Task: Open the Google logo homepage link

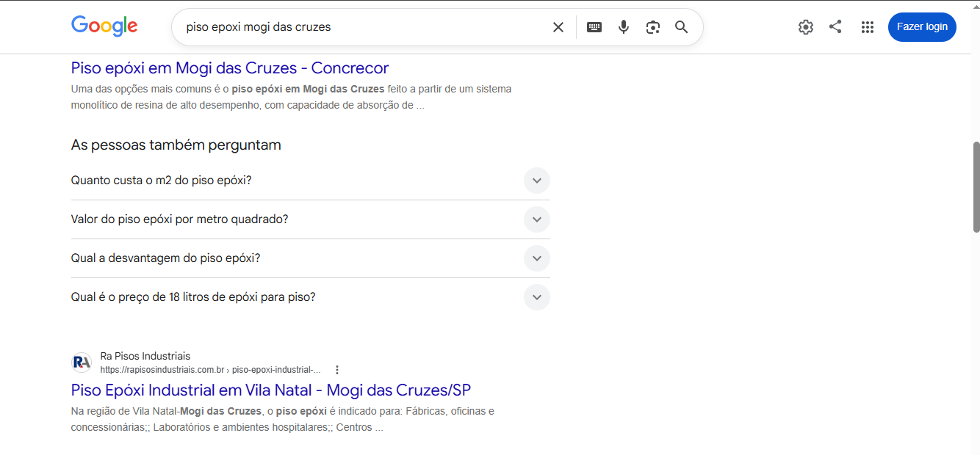Action: pyautogui.click(x=104, y=26)
